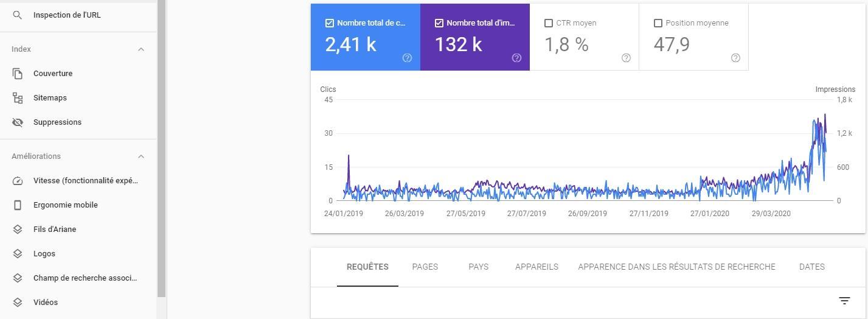The height and width of the screenshot is (319, 868).
Task: Open the Fils d'Ariane report
Action: [55, 230]
